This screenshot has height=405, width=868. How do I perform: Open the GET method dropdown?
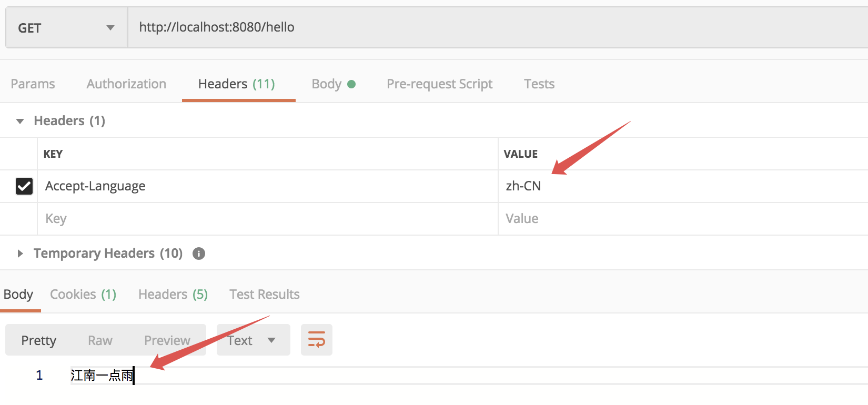click(x=66, y=28)
